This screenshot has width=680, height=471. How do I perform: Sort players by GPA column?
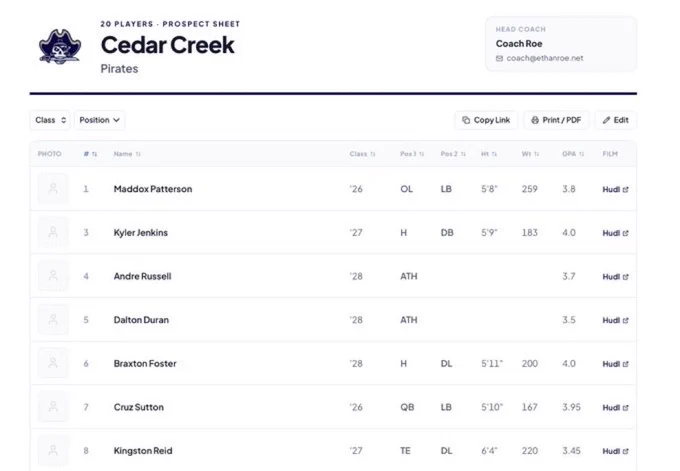tap(573, 154)
